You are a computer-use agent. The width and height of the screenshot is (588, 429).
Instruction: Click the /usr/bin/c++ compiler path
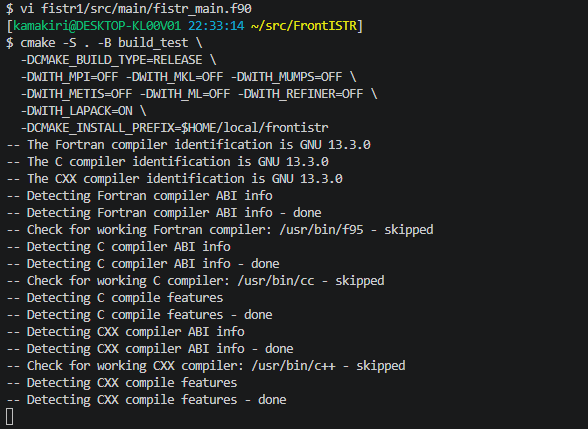pos(293,366)
